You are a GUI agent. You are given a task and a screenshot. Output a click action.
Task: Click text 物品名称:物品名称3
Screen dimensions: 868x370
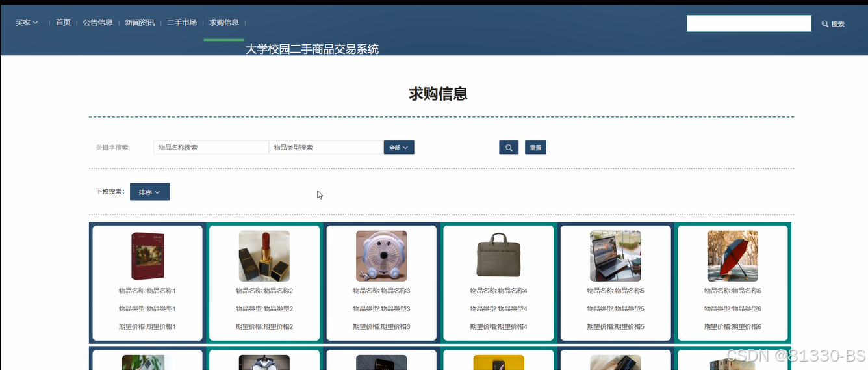click(x=381, y=291)
